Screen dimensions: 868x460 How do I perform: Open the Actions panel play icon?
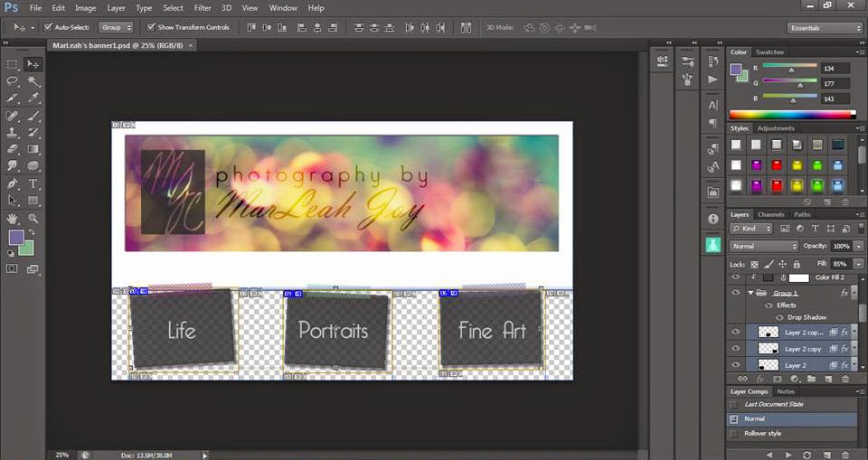tap(713, 80)
